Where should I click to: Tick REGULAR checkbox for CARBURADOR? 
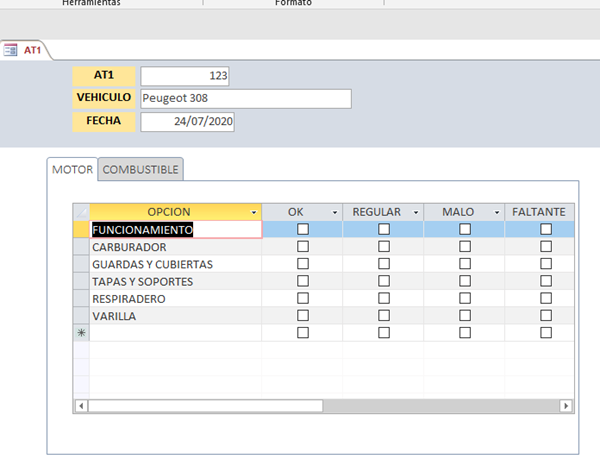(384, 247)
